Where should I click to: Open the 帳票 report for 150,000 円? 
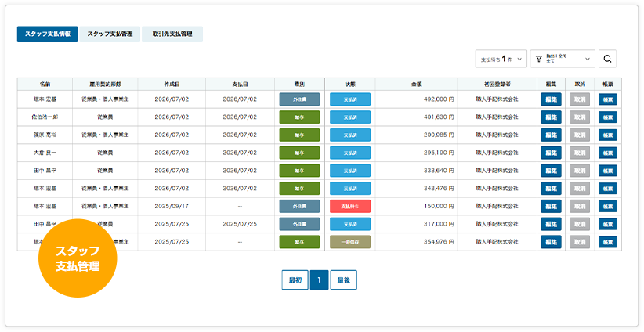pos(608,207)
